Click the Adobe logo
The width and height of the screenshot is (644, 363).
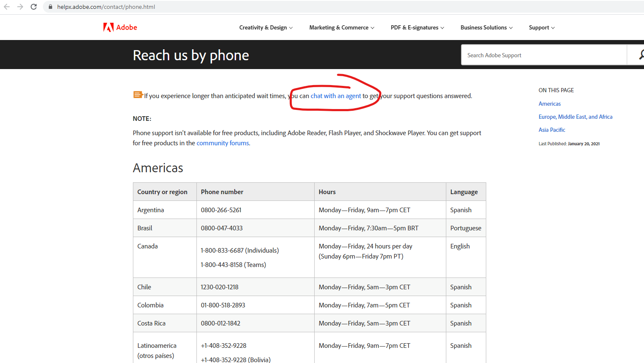click(120, 27)
